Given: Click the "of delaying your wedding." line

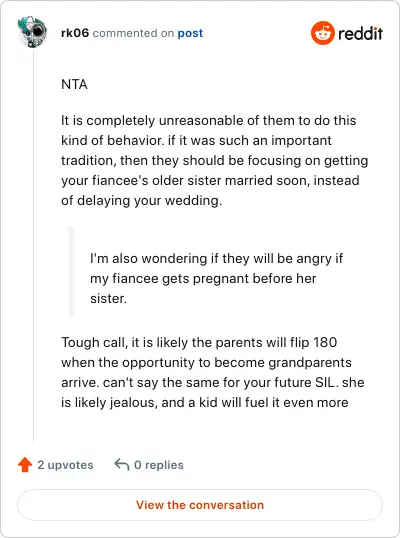Looking at the screenshot, I should [x=142, y=201].
